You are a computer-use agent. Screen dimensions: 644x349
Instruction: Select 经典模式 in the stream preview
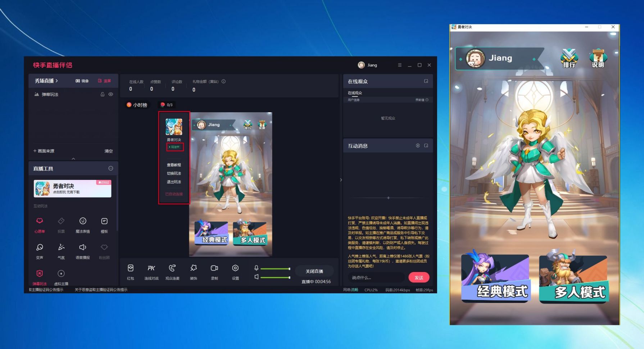pyautogui.click(x=211, y=233)
